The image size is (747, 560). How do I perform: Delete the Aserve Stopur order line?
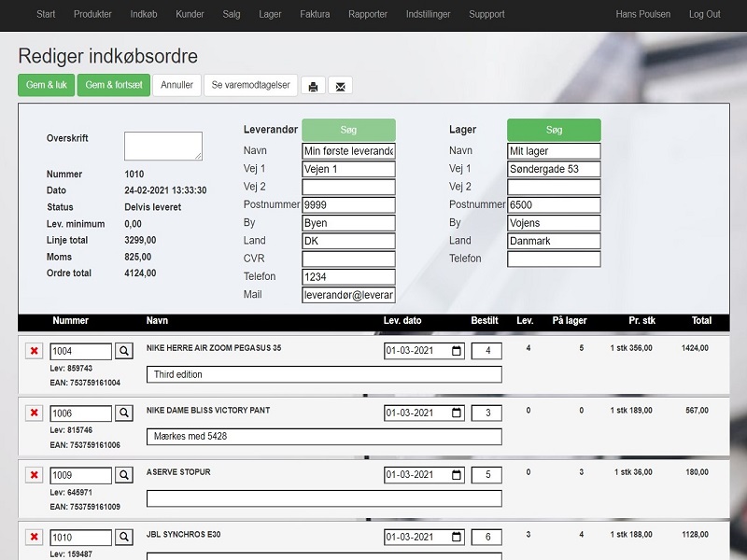point(35,475)
